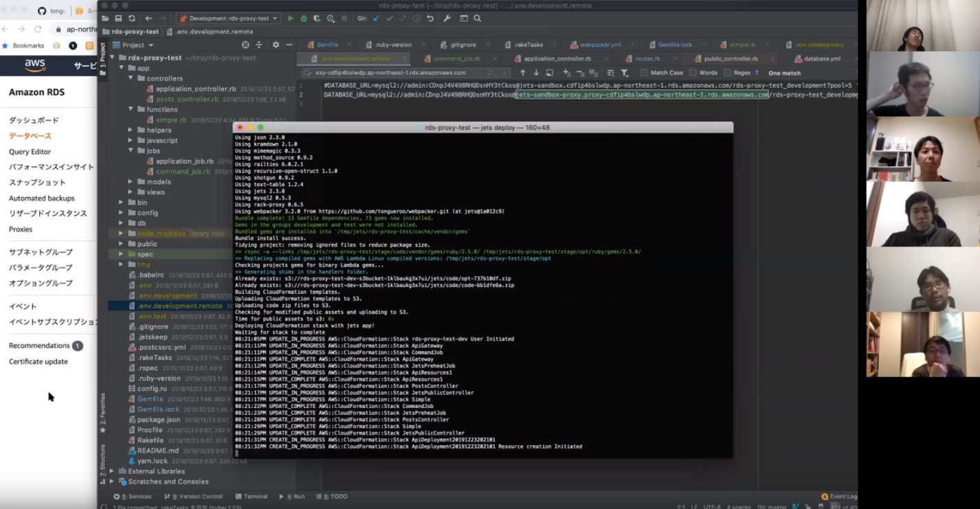Image resolution: width=980 pixels, height=509 pixels.
Task: Click the Git commit checkmark icon
Action: point(390,19)
